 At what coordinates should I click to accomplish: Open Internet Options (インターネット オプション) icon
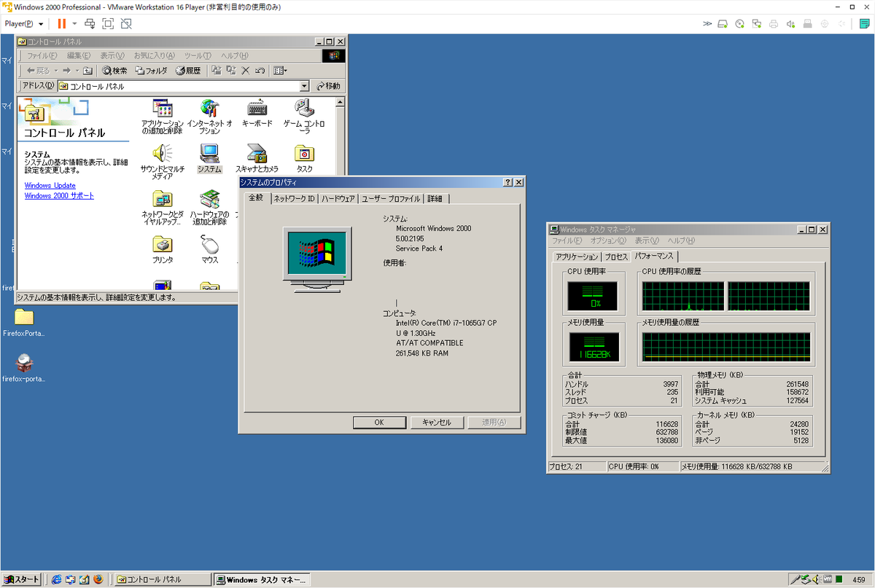(209, 117)
